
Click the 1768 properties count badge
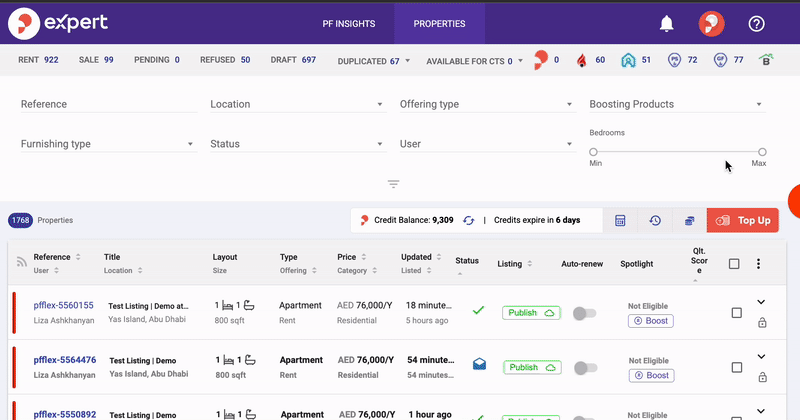[20, 220]
